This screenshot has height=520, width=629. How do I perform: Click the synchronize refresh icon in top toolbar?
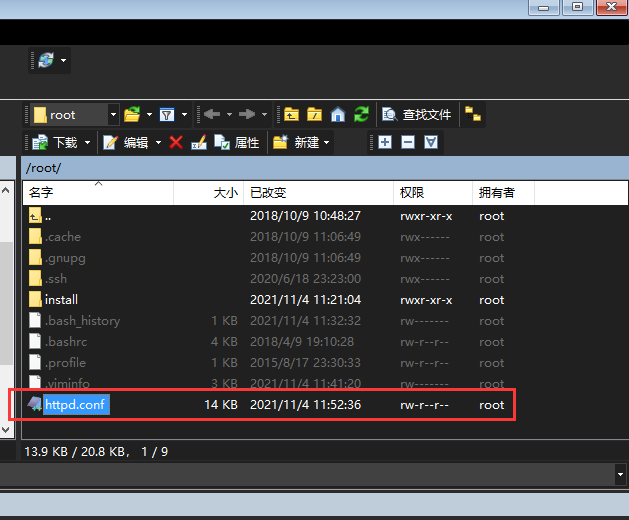(x=46, y=60)
